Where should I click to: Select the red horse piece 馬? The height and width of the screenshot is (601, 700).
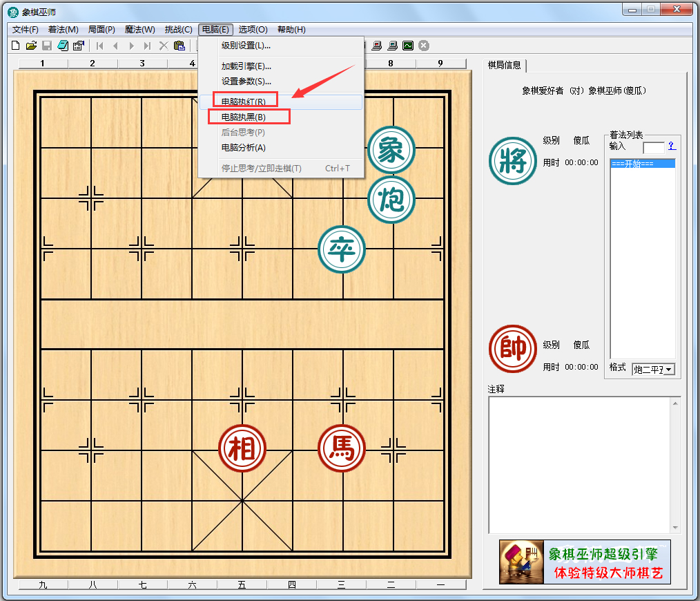pos(342,448)
